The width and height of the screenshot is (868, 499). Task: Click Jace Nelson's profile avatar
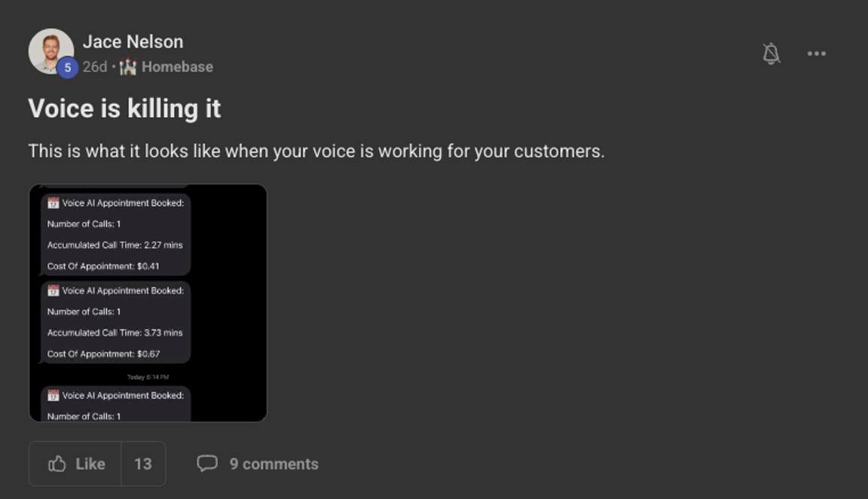pos(51,51)
